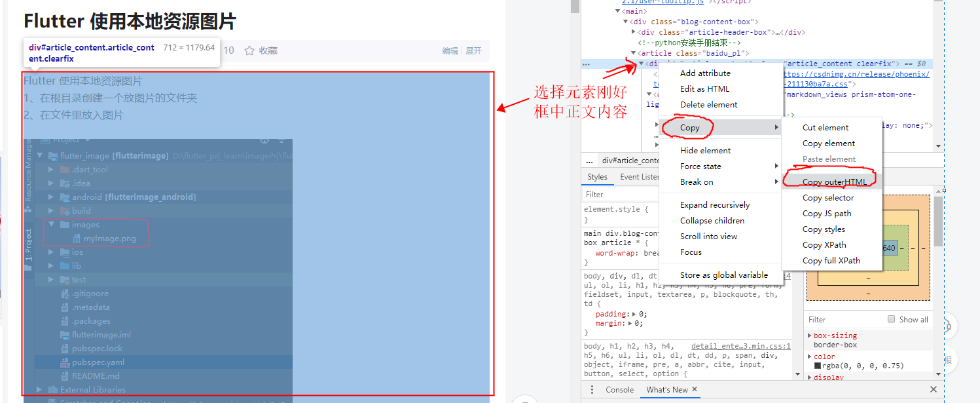Click the pubspec.yaml file icon
Image resolution: width=980 pixels, height=403 pixels.
pos(65,362)
